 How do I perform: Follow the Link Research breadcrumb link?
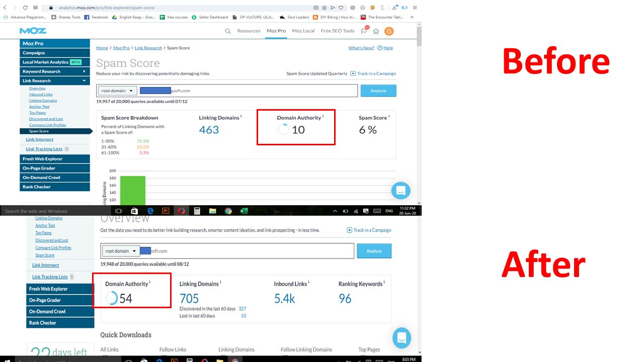point(148,48)
